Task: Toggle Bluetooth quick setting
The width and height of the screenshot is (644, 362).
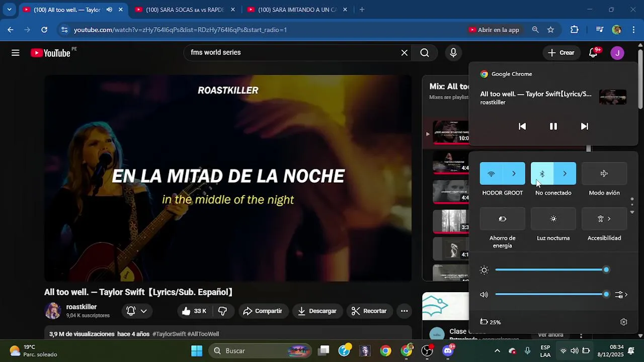Action: pos(542,173)
